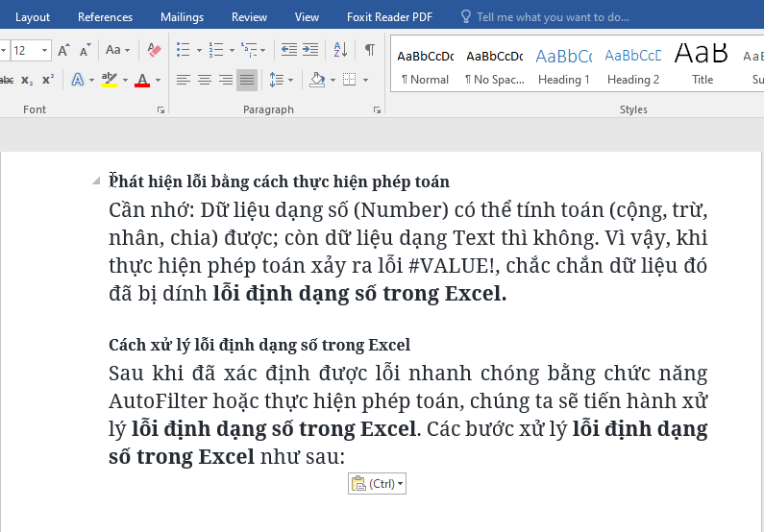
Task: Open the Change Case dropdown
Action: [x=117, y=50]
